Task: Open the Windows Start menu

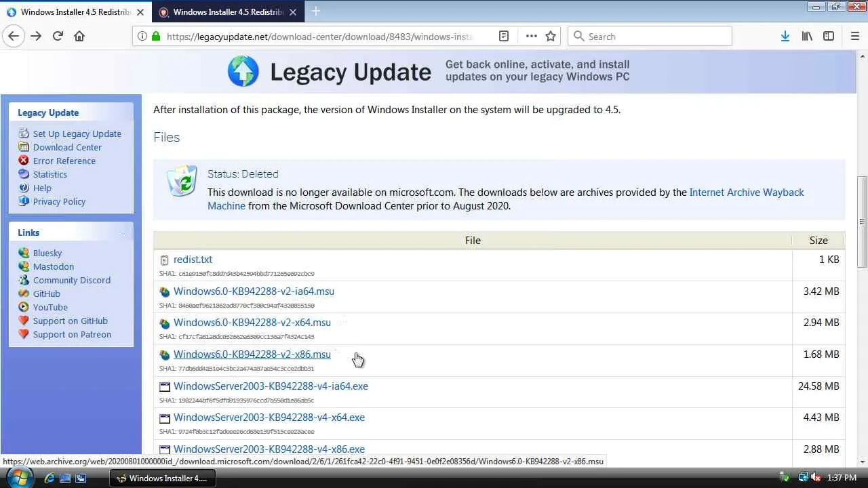Action: [x=20, y=477]
